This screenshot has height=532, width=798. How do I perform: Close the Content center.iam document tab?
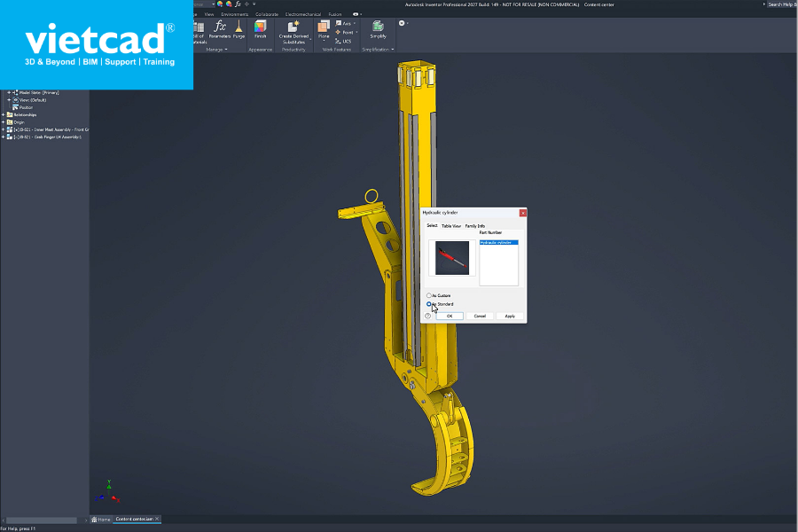point(157,519)
